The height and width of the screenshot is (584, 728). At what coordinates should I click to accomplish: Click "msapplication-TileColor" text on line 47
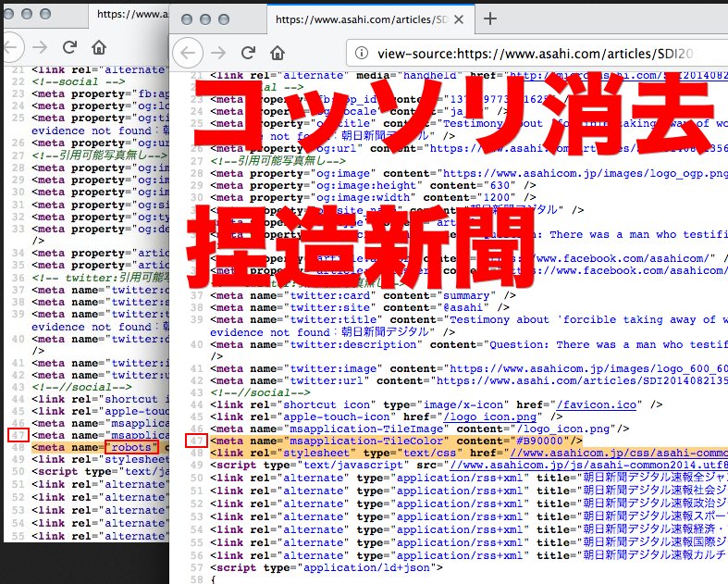[367, 441]
